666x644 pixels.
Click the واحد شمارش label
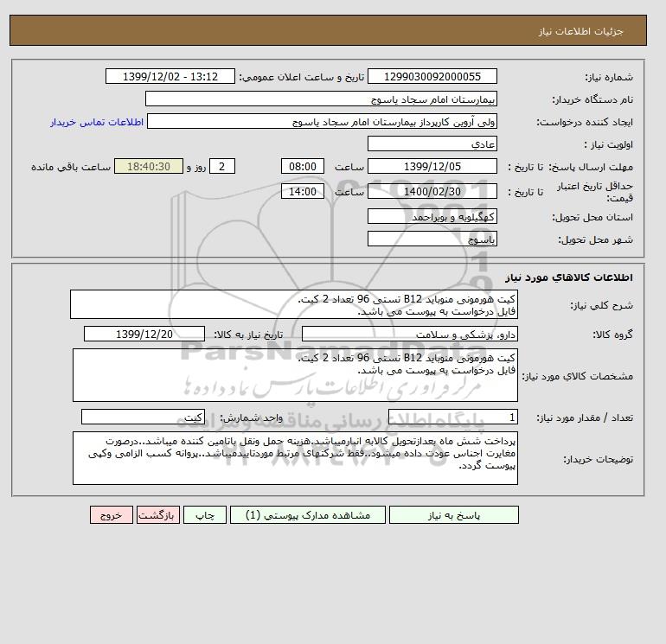click(251, 418)
